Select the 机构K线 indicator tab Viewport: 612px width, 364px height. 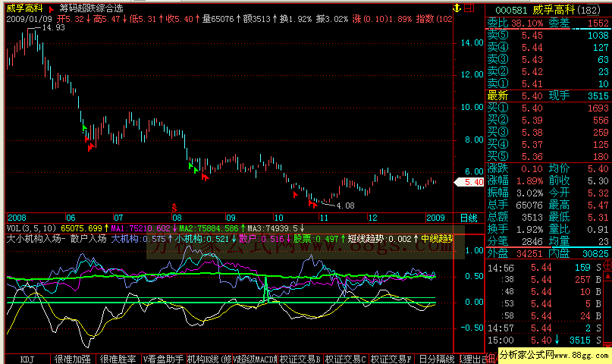[209, 359]
